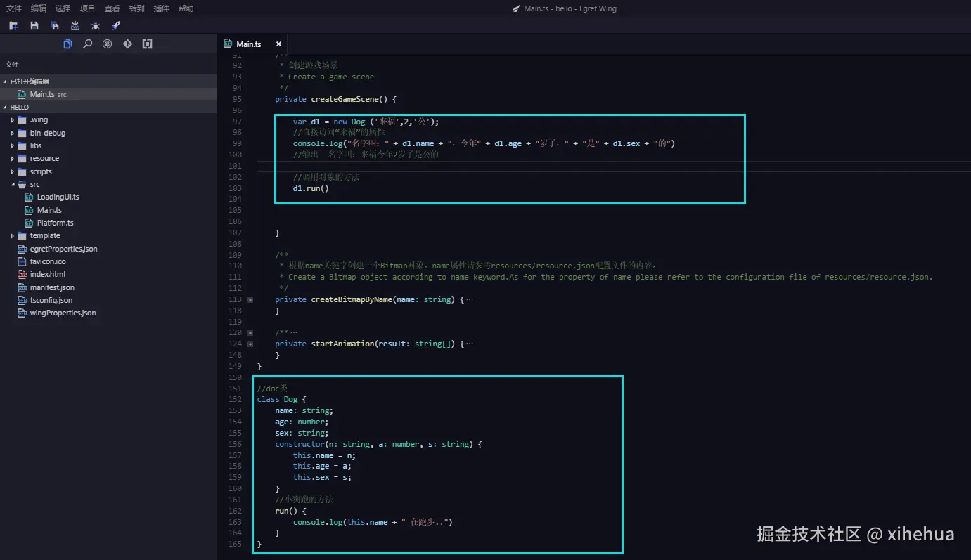This screenshot has height=560, width=971.
Task: Expand the scripts folder
Action: point(13,171)
